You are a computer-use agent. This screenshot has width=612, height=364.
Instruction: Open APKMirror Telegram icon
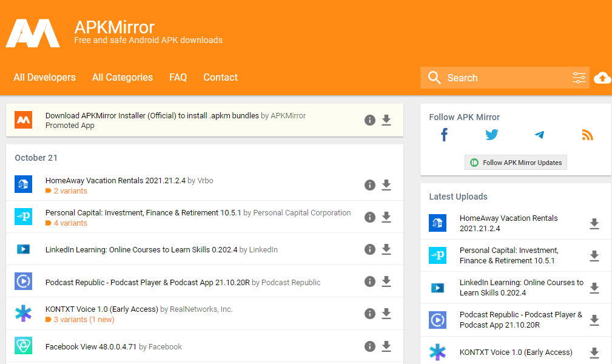click(x=539, y=135)
